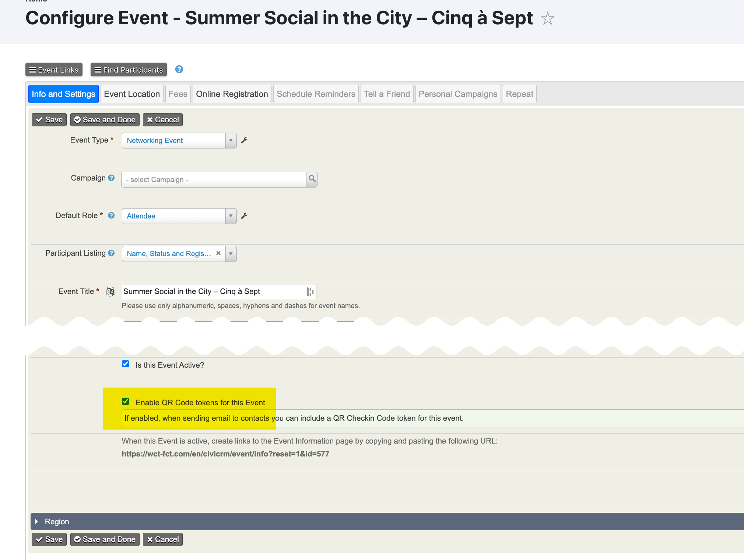Click the text resize icon in Event Title field
Screen dimensions: 744x560
tap(310, 291)
